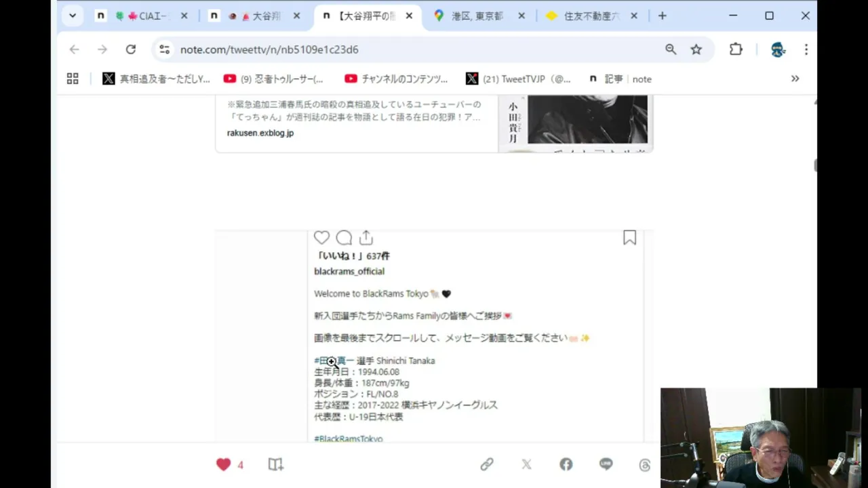Save the Instagram post bookmark icon
The height and width of the screenshot is (488, 868).
pyautogui.click(x=629, y=237)
